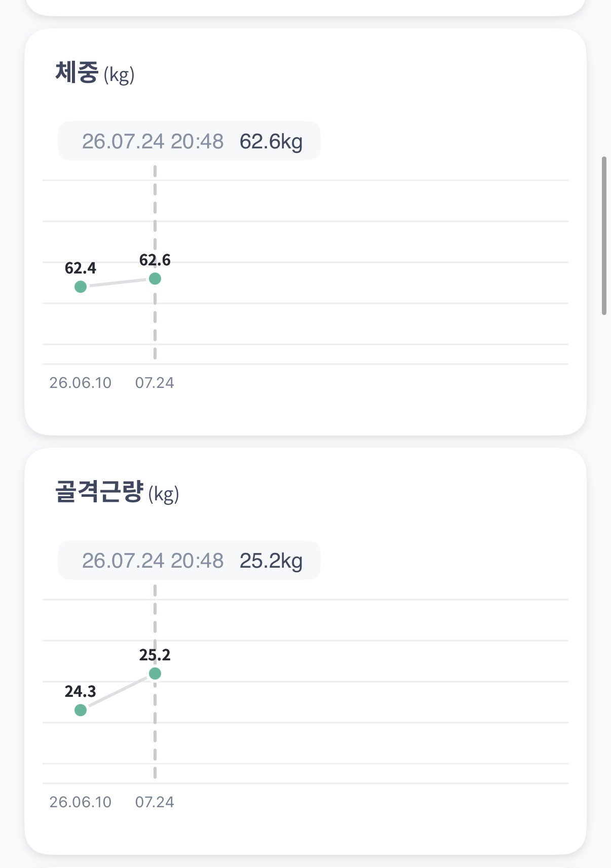Click the 07.24 date label under weight chart

tap(155, 383)
